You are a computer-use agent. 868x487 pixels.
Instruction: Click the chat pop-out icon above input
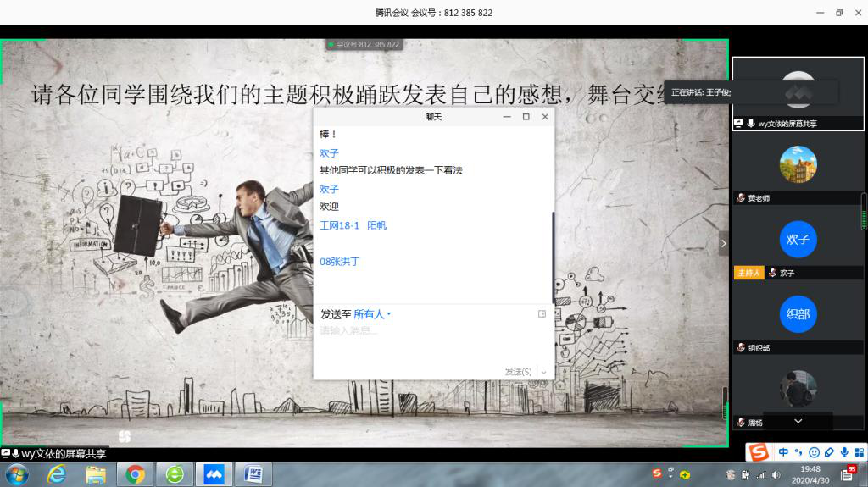click(x=542, y=314)
